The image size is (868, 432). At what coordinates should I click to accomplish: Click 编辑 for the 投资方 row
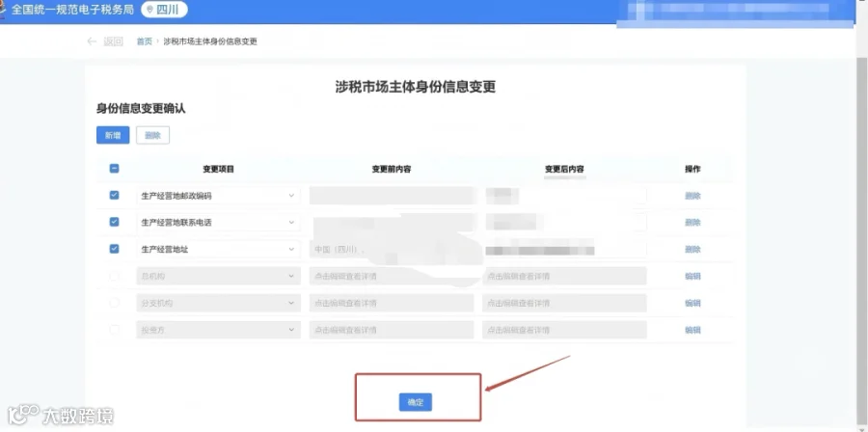692,330
